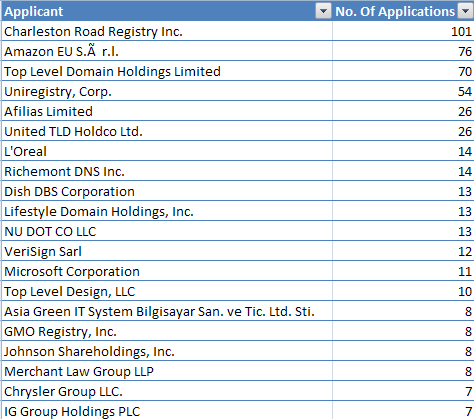Select the 13 beside NU DOT CO LLC

click(x=403, y=231)
